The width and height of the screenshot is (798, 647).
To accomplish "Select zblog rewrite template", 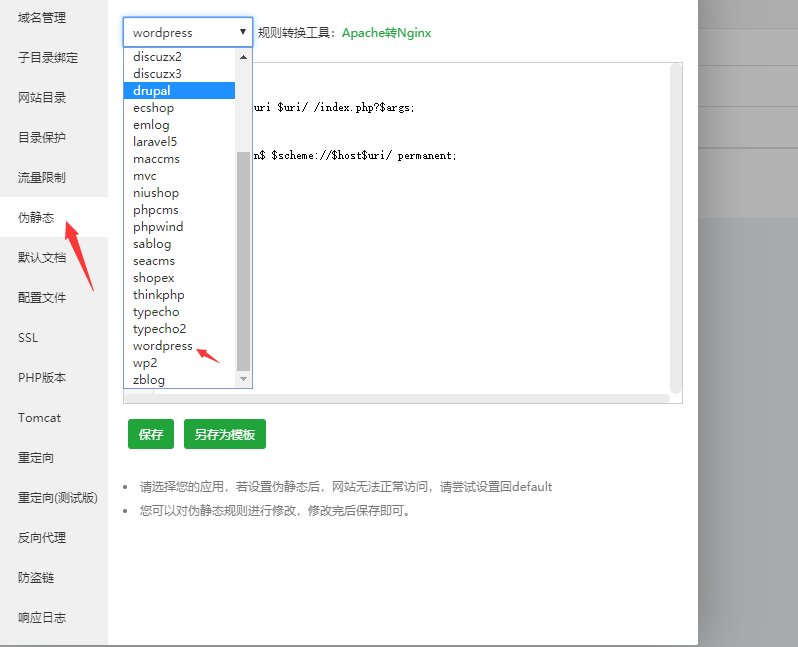I will [x=180, y=380].
